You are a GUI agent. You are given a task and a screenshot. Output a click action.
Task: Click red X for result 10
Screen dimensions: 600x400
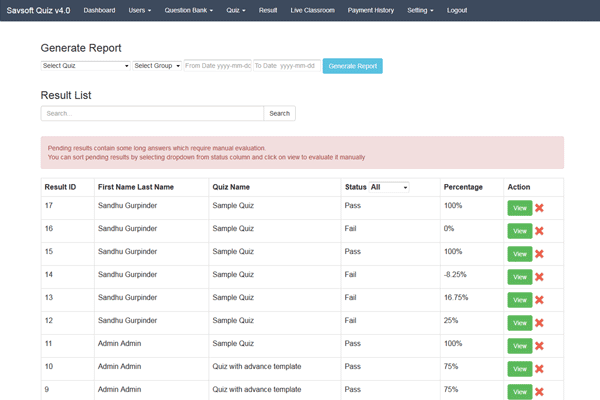[x=539, y=369]
